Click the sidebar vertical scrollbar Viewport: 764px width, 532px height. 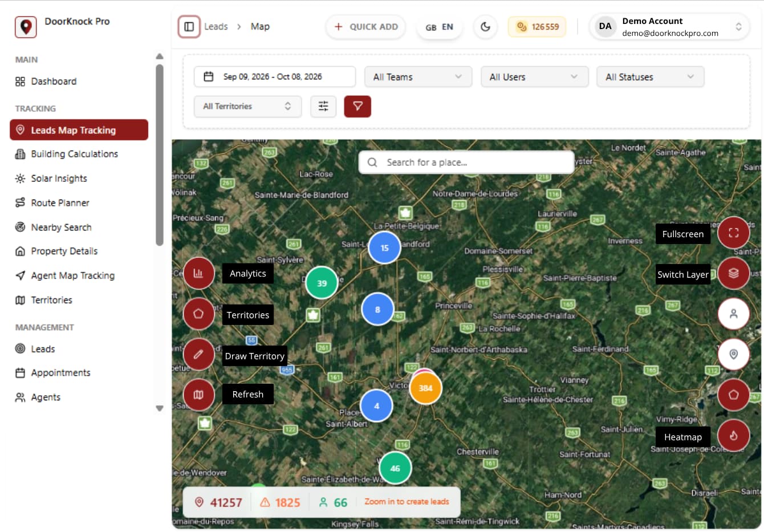[x=160, y=155]
